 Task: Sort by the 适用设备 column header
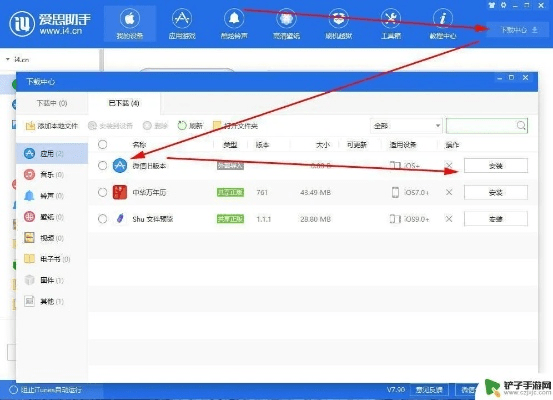coord(403,145)
